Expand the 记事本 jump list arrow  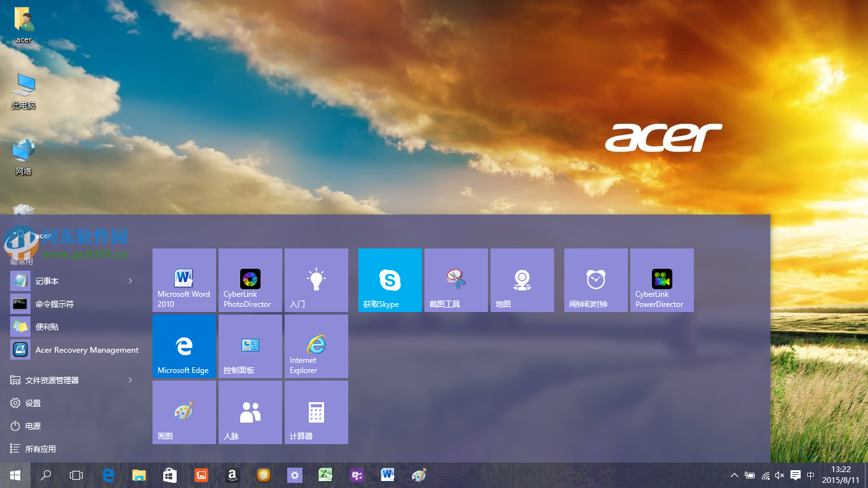(130, 281)
